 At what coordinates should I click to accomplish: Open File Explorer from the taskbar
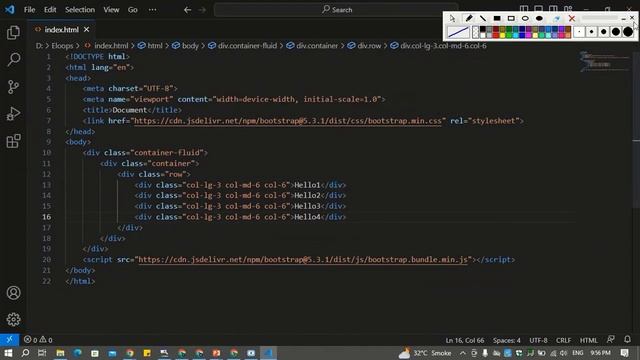(60, 353)
